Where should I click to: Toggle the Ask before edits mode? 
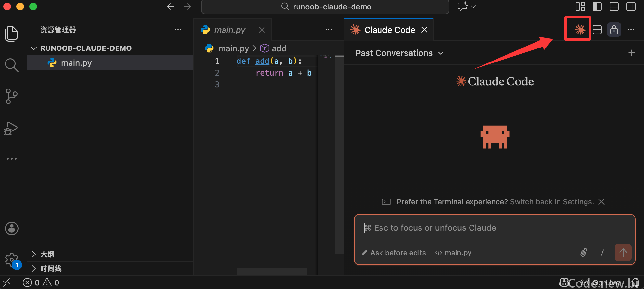point(393,253)
